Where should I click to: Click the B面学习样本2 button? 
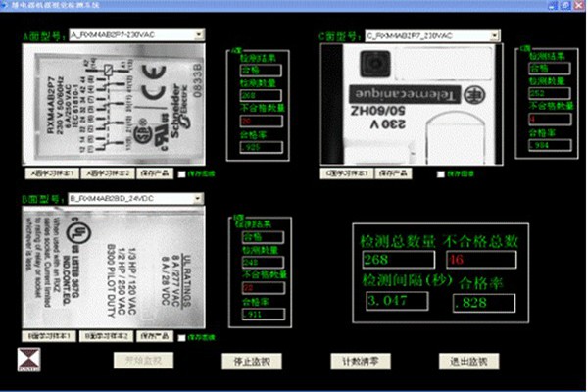107,336
